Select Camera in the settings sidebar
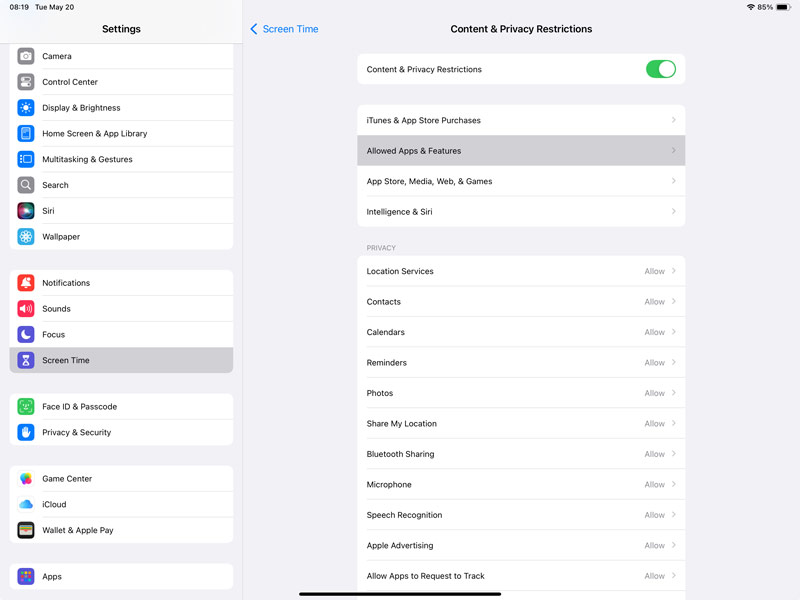This screenshot has width=800, height=600. (121, 56)
